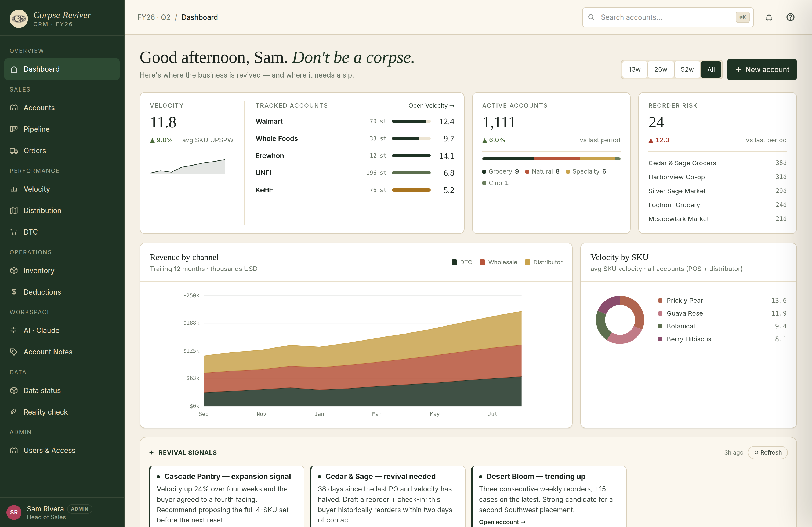Screen dimensions: 812x527
Task: Click the Users & Access icon
Action: pos(14,450)
